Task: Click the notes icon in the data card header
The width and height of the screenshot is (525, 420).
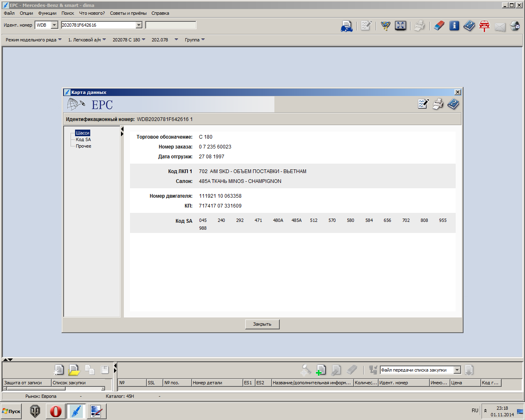Action: pyautogui.click(x=423, y=104)
